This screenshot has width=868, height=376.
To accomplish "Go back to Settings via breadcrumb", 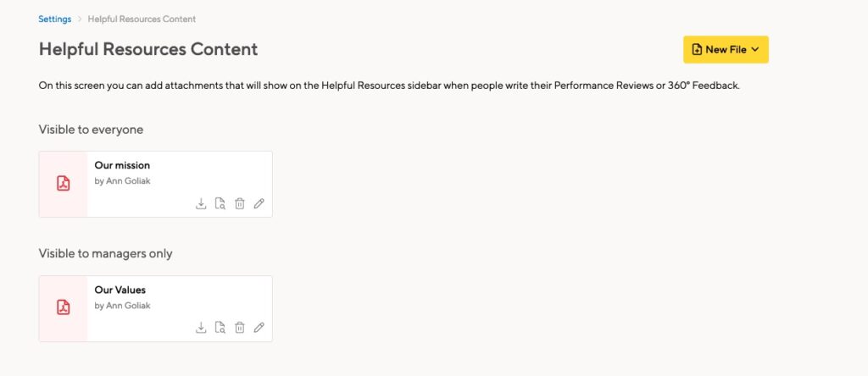I will pyautogui.click(x=55, y=19).
